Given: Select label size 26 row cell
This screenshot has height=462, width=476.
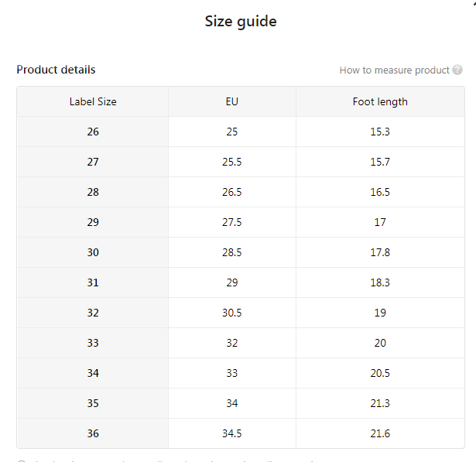Looking at the screenshot, I should tap(93, 132).
